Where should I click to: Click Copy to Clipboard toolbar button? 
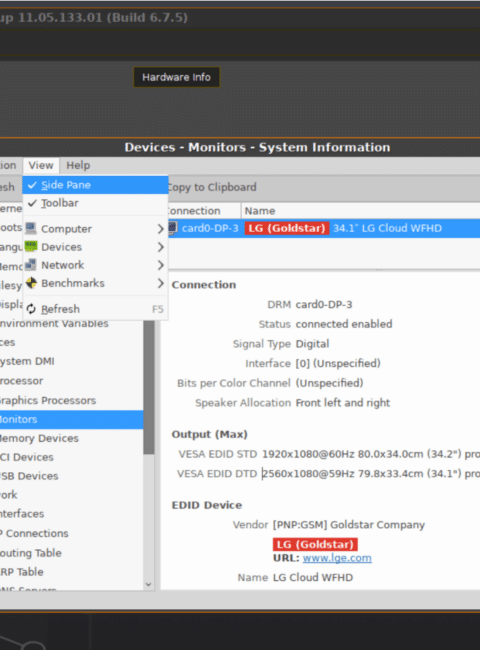pos(212,187)
